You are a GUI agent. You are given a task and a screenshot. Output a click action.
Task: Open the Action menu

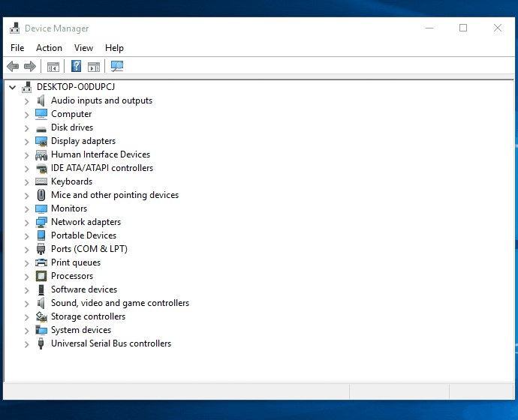coord(49,48)
